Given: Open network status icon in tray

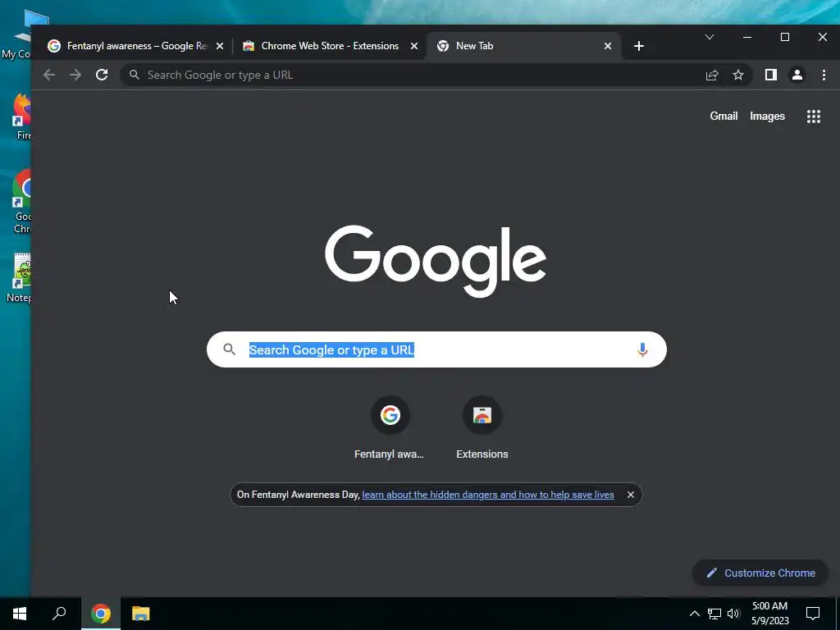Looking at the screenshot, I should tap(714, 614).
